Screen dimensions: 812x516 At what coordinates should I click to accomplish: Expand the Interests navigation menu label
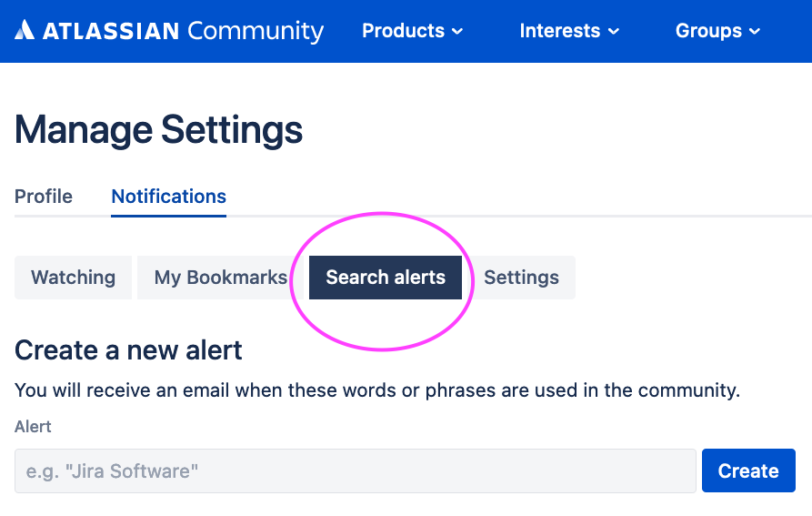559,31
